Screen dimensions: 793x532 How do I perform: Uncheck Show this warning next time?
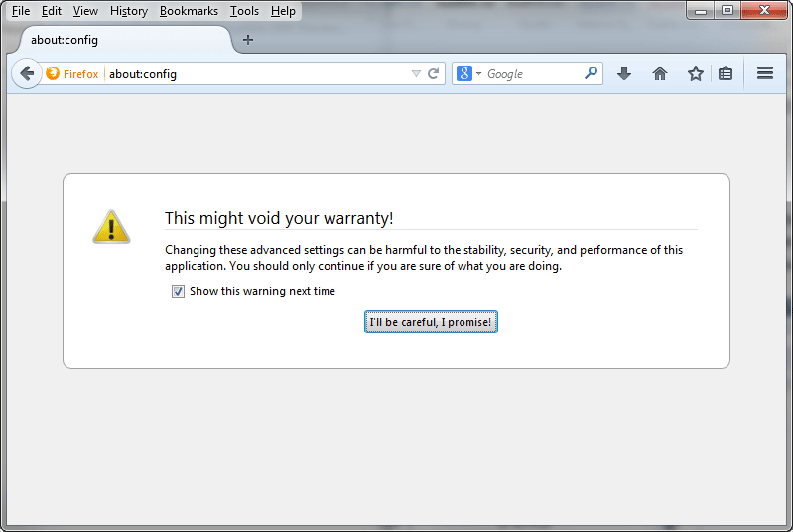[x=178, y=291]
